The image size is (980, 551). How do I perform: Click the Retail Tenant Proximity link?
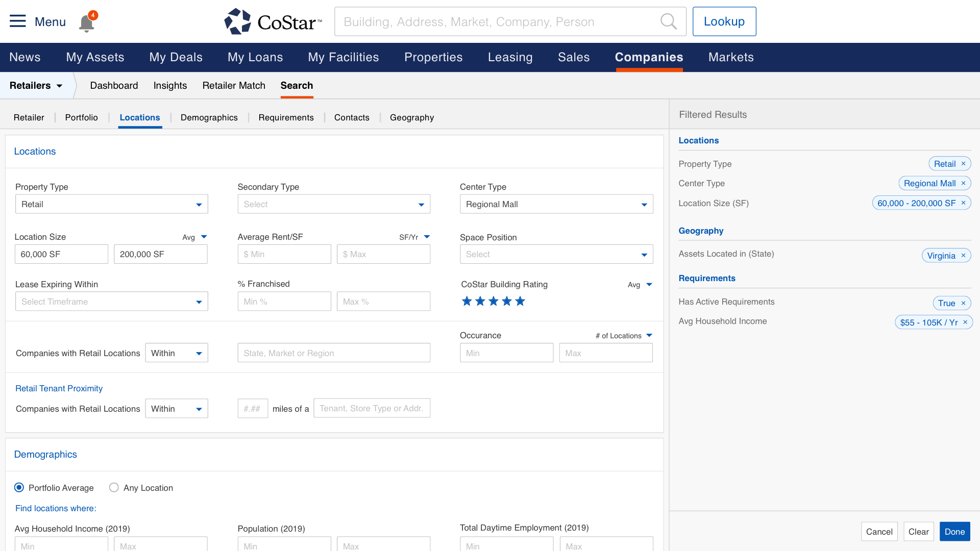coord(59,388)
